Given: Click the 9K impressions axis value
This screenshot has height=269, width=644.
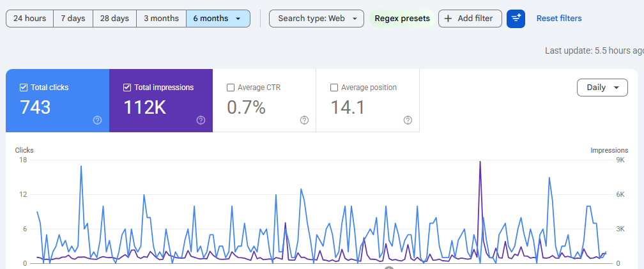Looking at the screenshot, I should coord(620,160).
